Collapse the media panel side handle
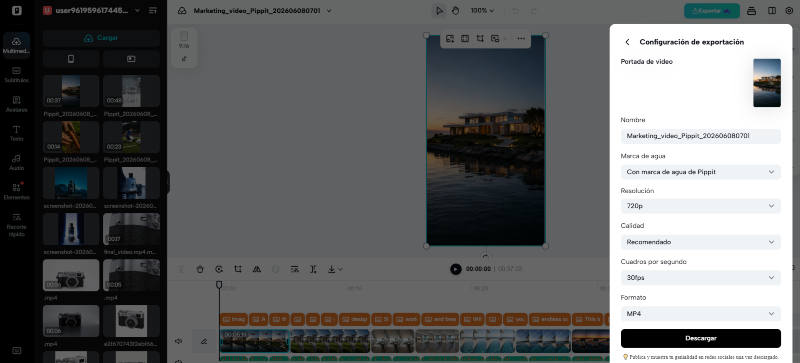The image size is (800, 363). tap(168, 182)
